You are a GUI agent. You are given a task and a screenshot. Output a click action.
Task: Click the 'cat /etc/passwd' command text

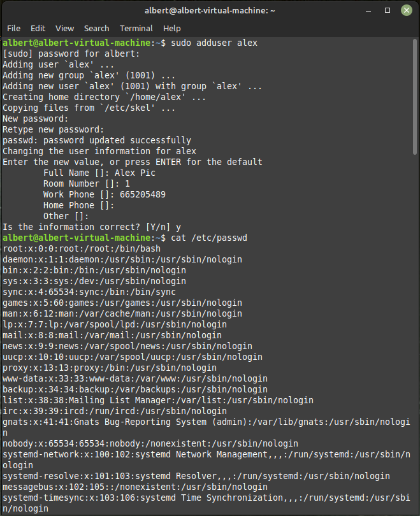[209, 238]
